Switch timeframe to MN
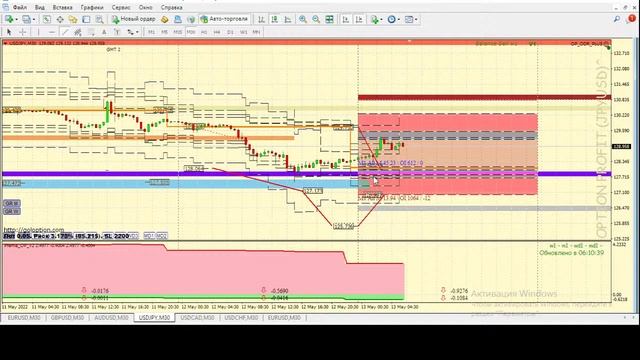 click(x=256, y=32)
